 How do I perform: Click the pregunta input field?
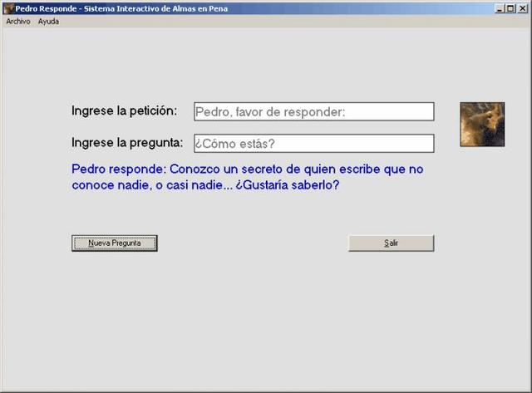click(x=314, y=144)
